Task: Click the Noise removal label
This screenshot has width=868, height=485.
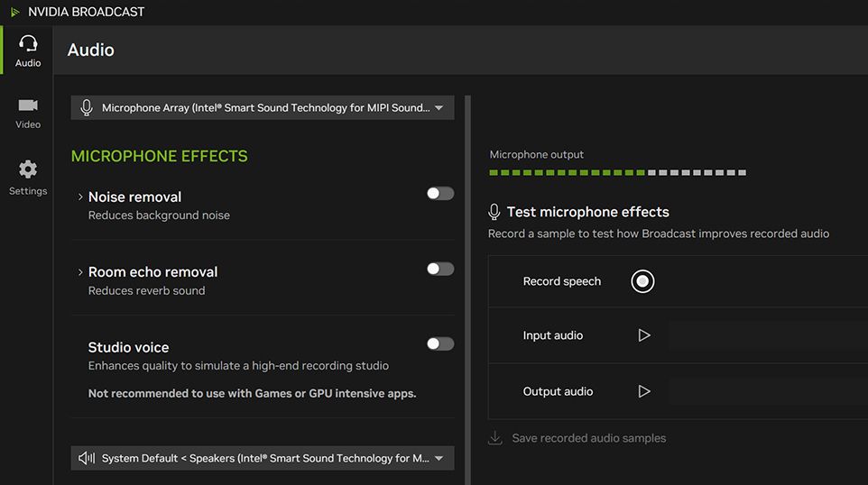Action: coord(134,197)
